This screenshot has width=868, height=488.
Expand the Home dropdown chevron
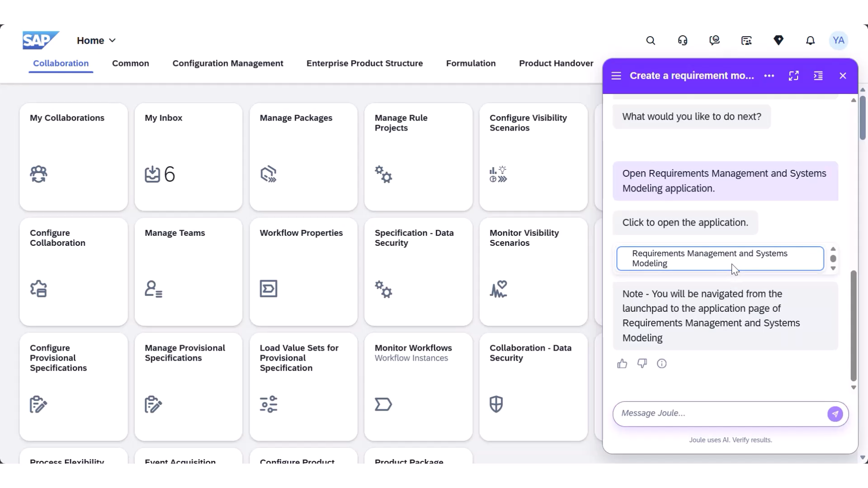(x=113, y=41)
